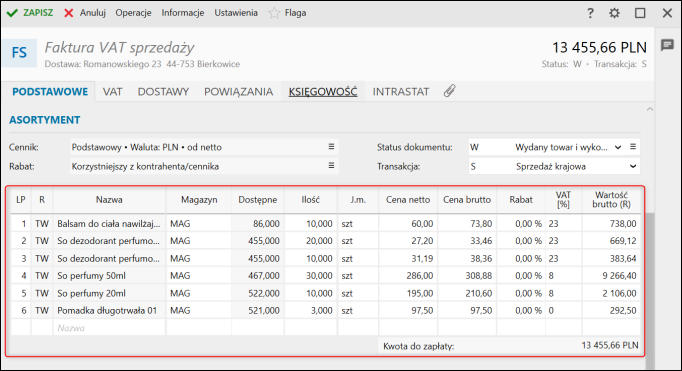Click the Nazwa column header
The image size is (682, 371).
(109, 200)
